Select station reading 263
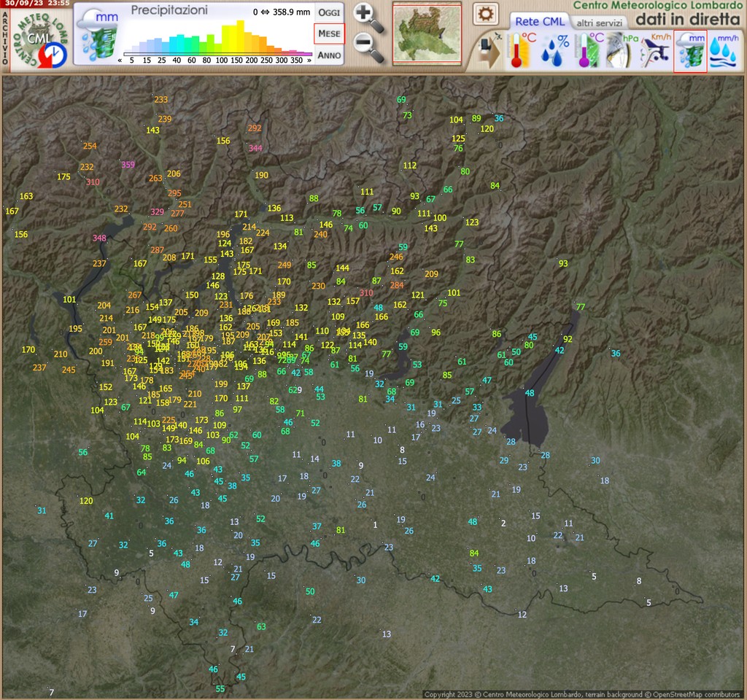The width and height of the screenshot is (747, 700). (x=155, y=178)
